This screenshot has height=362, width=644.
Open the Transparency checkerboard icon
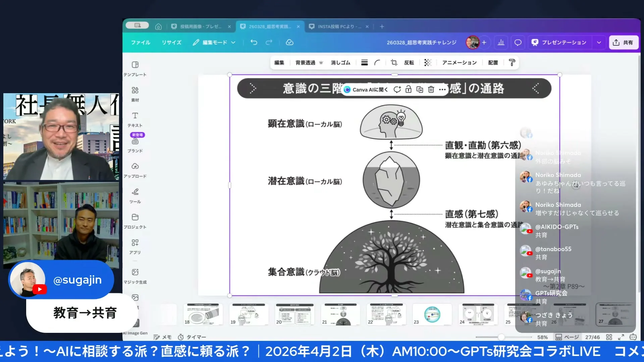click(428, 63)
